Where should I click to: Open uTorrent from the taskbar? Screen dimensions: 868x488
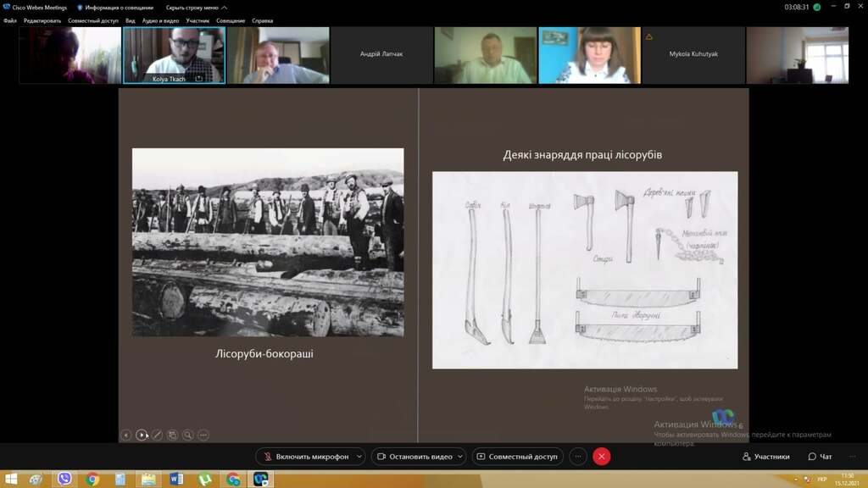tap(204, 480)
